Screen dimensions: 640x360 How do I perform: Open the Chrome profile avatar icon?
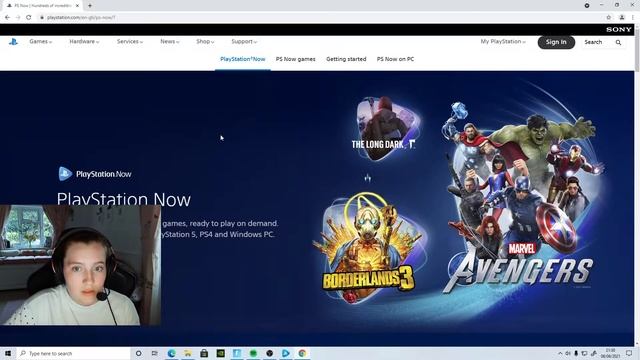pyautogui.click(x=622, y=17)
